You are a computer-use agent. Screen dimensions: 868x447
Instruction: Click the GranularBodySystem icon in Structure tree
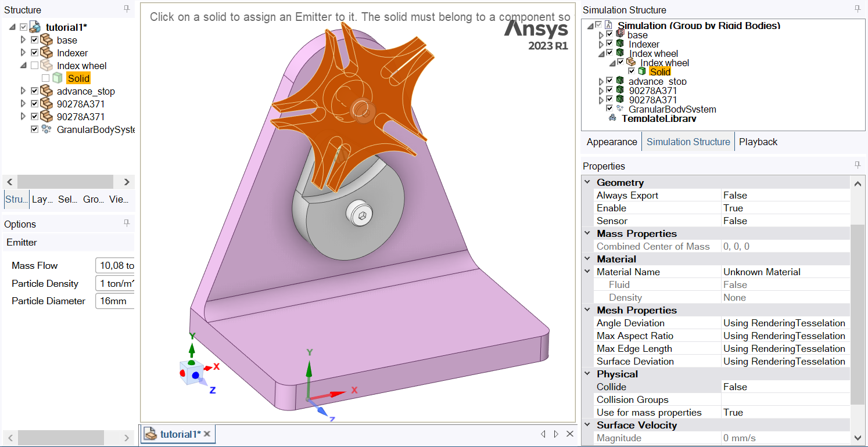point(46,129)
